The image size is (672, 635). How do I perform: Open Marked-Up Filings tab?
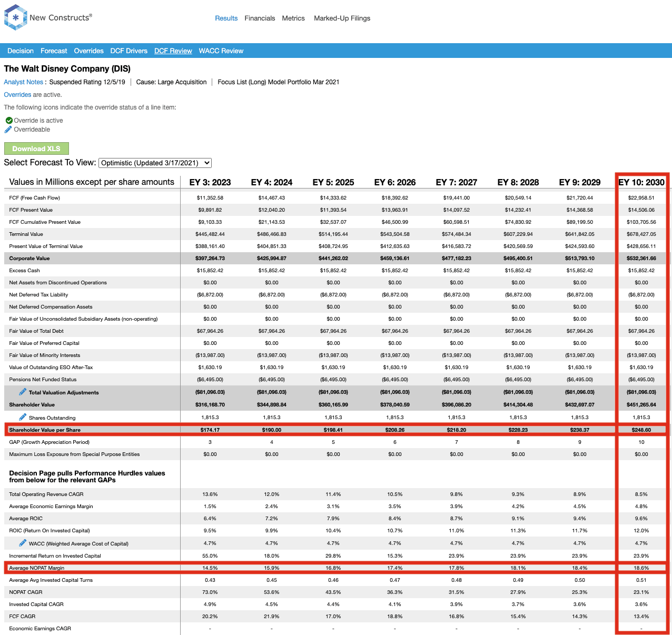(342, 18)
